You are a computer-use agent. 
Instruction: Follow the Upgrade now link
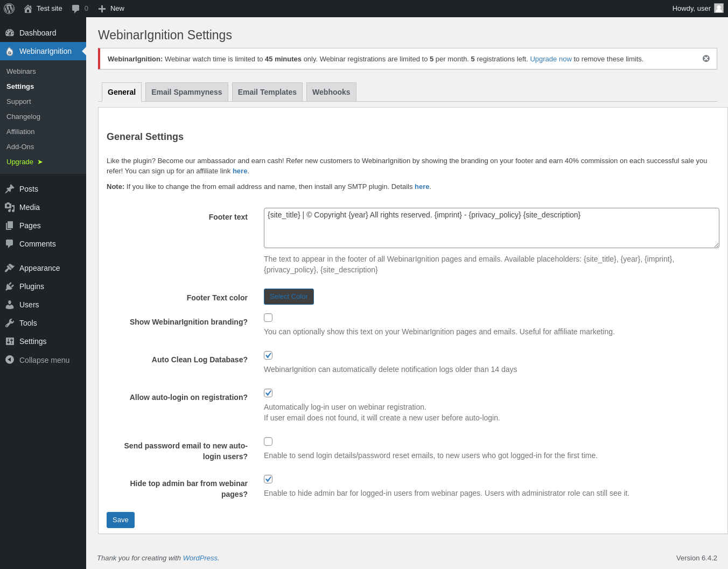coord(551,59)
